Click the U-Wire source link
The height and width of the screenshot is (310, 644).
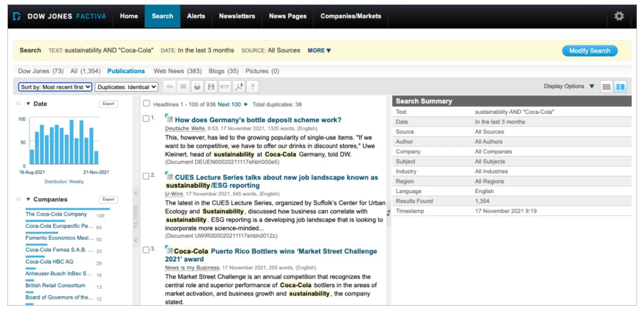[x=174, y=194]
